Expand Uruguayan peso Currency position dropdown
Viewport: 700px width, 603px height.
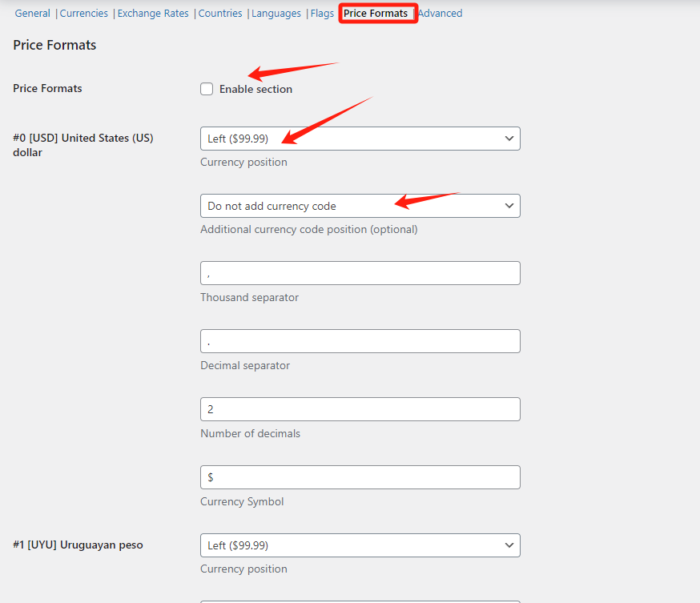[360, 545]
